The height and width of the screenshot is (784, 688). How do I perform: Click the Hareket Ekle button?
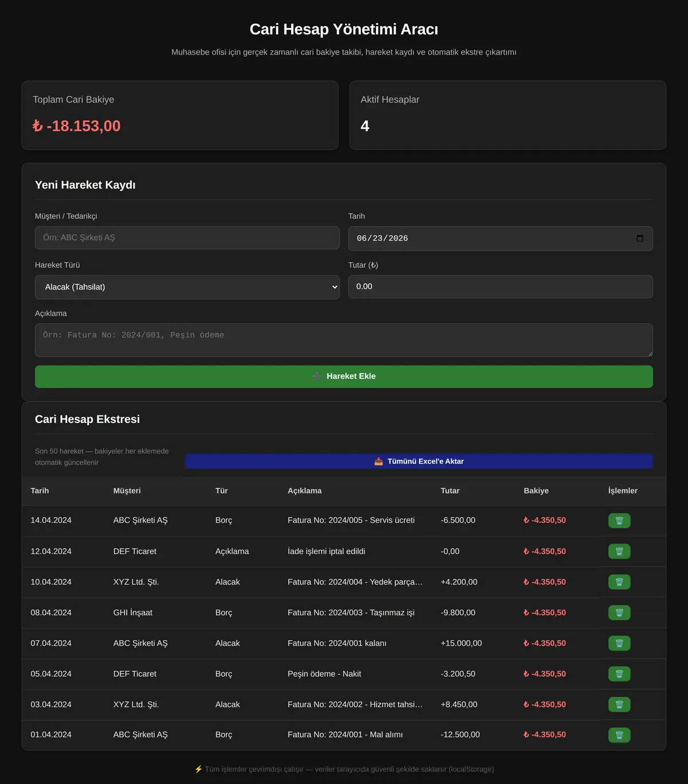tap(344, 377)
